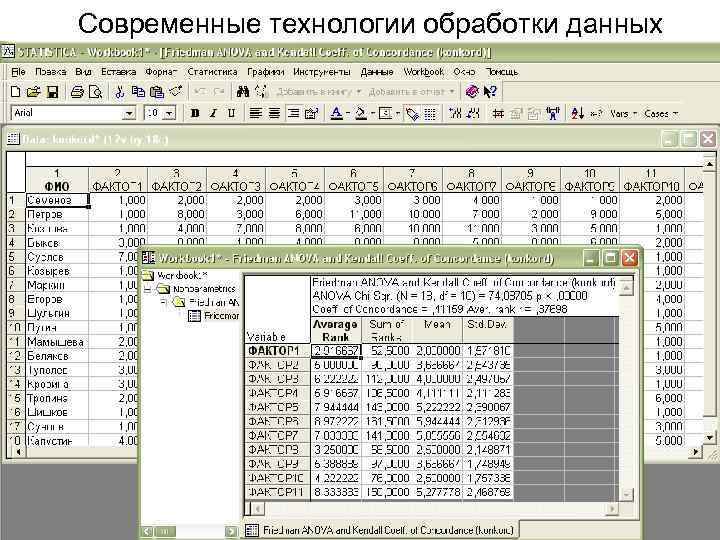Open Print Preview icon
Viewport: 720px width, 540px height.
[95, 92]
